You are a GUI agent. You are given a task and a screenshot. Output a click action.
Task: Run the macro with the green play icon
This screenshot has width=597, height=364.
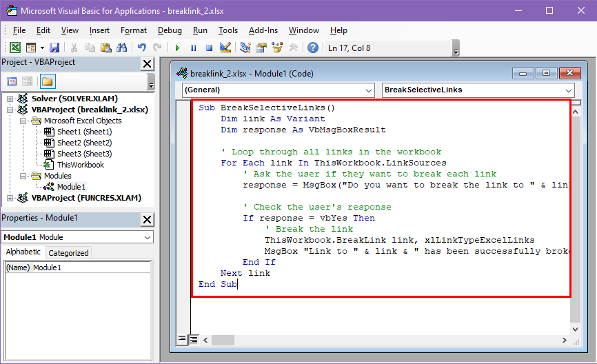click(x=177, y=48)
